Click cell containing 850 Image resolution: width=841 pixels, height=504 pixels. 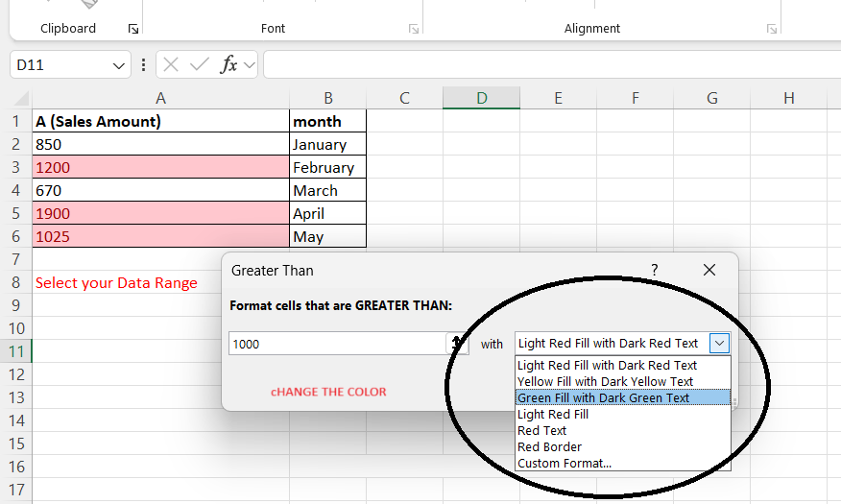161,144
